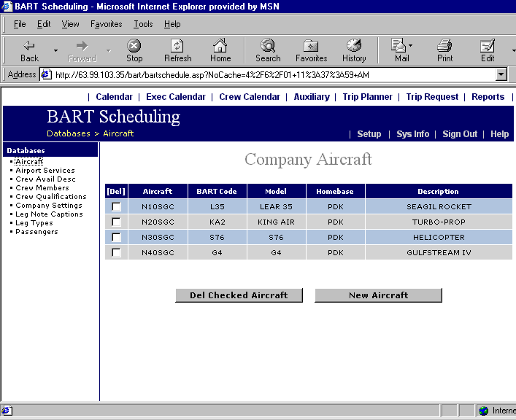Open the Favorites toolbar icon
The width and height of the screenshot is (516, 420).
coord(311,46)
